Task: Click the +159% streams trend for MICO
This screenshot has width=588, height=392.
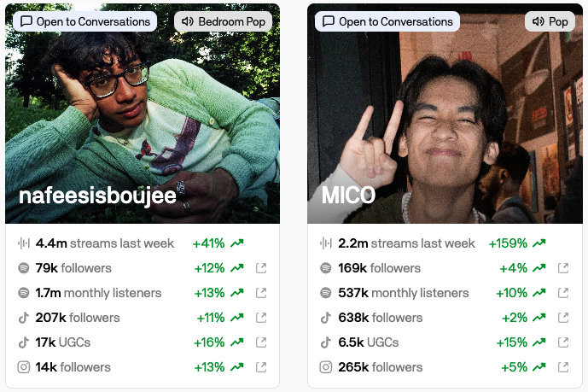Action: [517, 243]
